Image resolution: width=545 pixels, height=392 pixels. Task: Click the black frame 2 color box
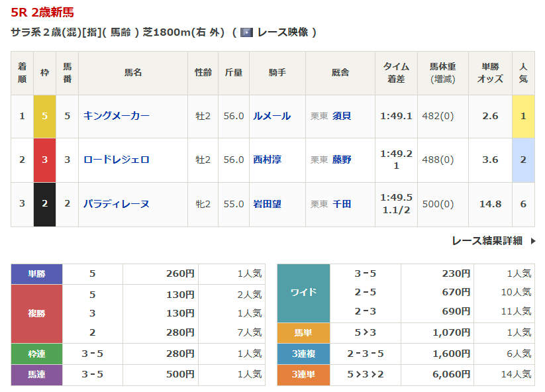coord(45,204)
